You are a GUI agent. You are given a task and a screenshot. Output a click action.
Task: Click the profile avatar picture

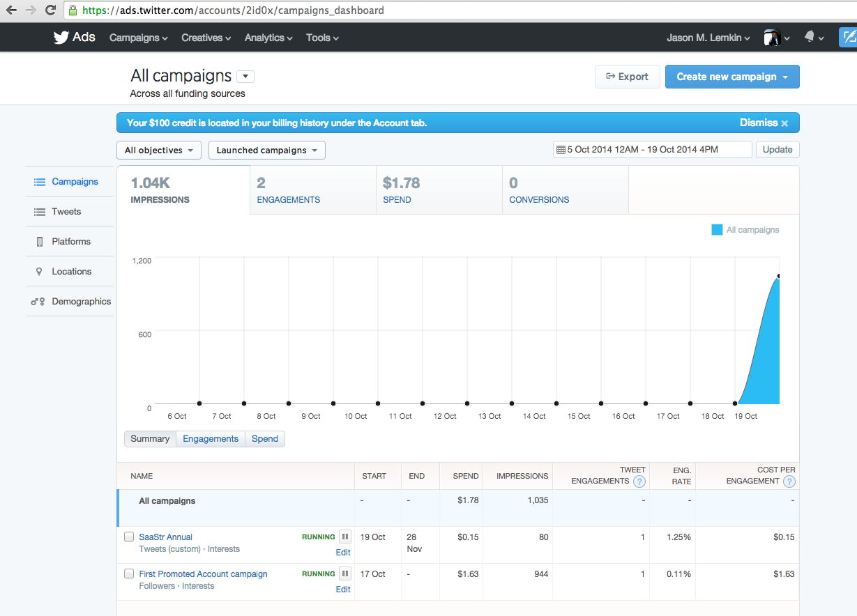click(x=771, y=38)
